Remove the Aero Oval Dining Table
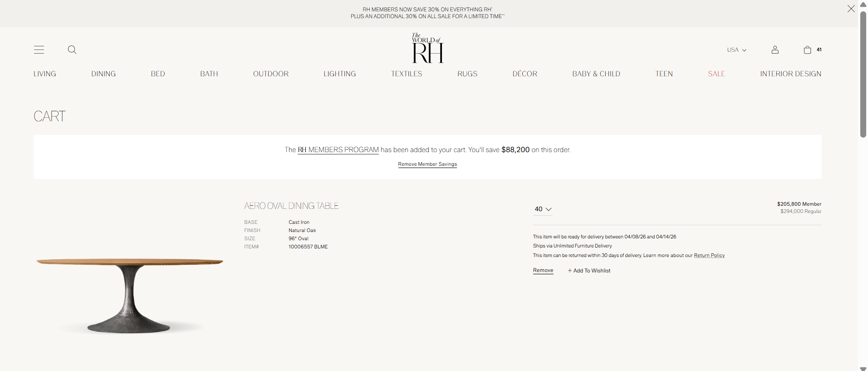The image size is (868, 371). coord(543,271)
